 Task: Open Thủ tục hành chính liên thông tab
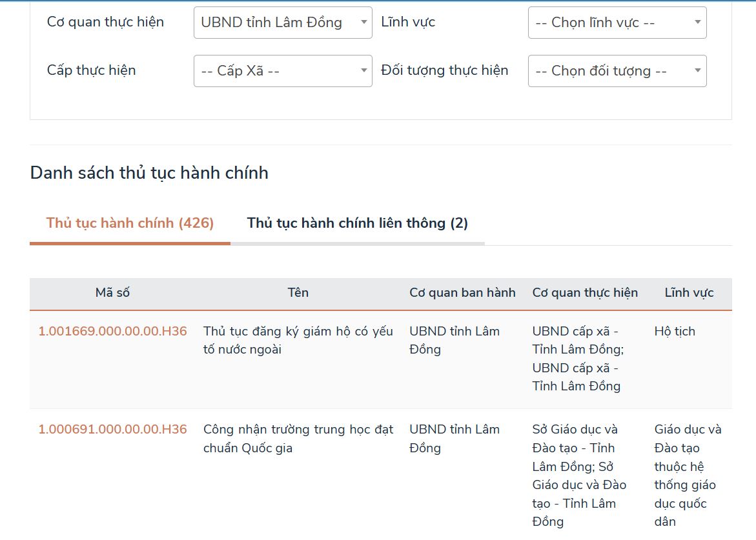coord(357,223)
